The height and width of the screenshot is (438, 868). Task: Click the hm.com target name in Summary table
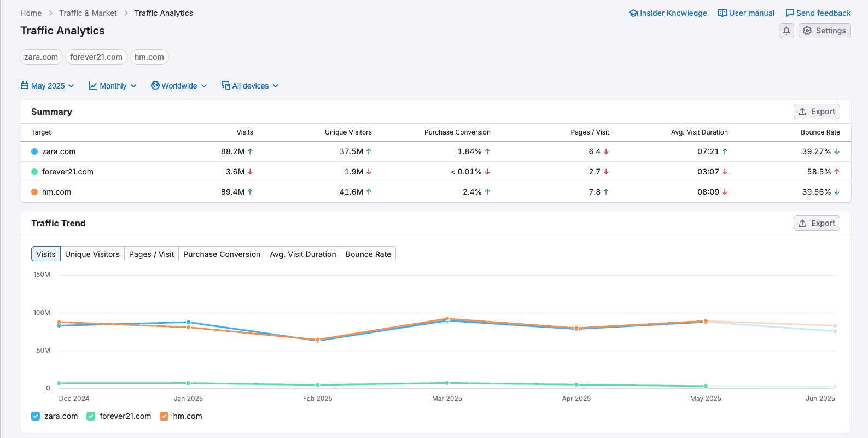click(x=56, y=192)
